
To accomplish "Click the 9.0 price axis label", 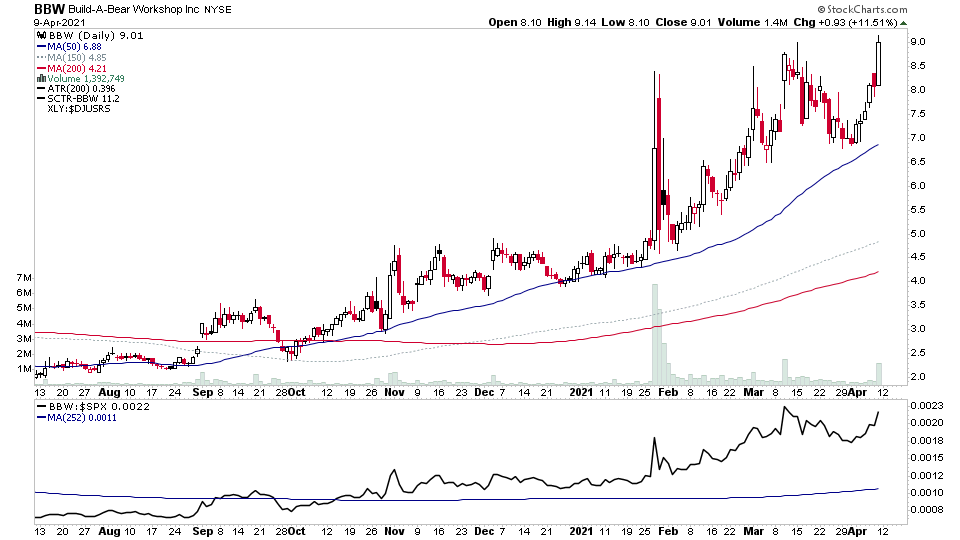I will [x=917, y=42].
